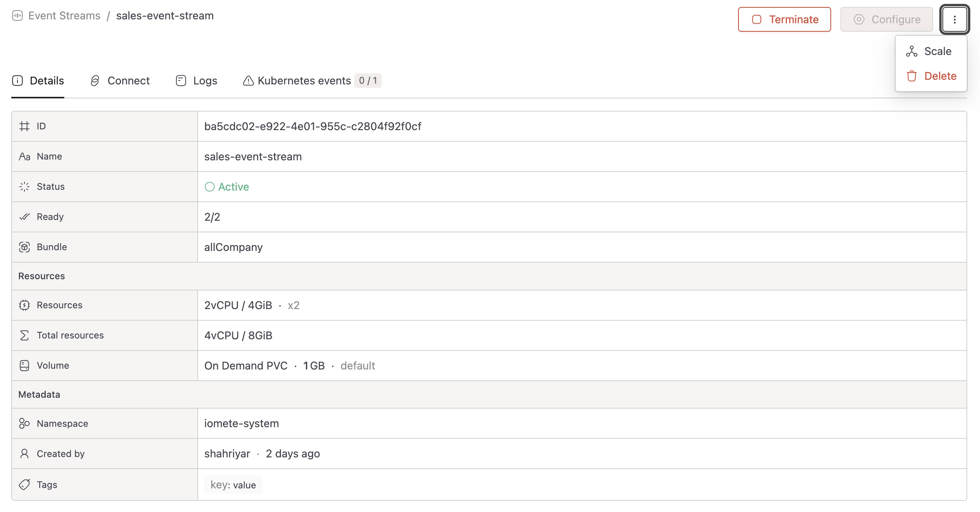The width and height of the screenshot is (980, 512).
Task: Close the three-dot more actions menu
Action: click(x=954, y=19)
